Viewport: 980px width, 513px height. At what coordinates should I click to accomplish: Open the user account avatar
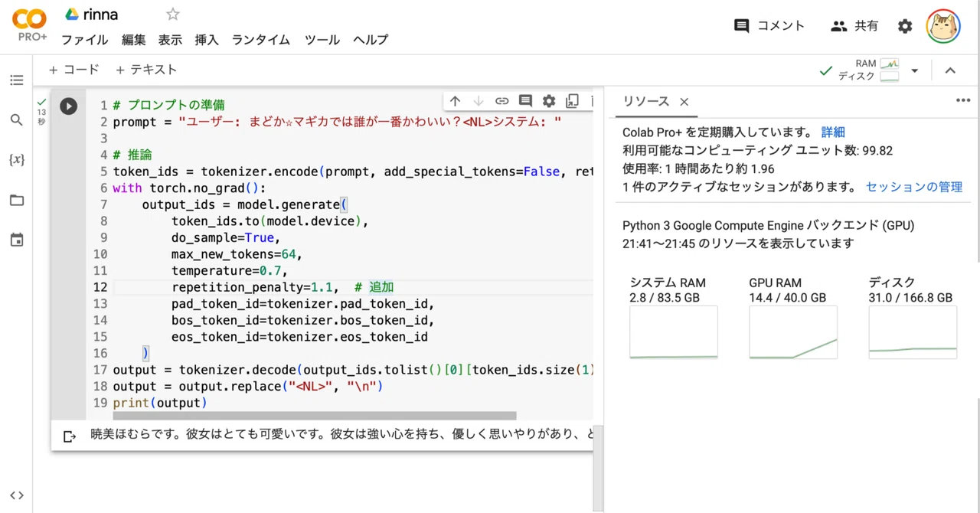click(943, 26)
